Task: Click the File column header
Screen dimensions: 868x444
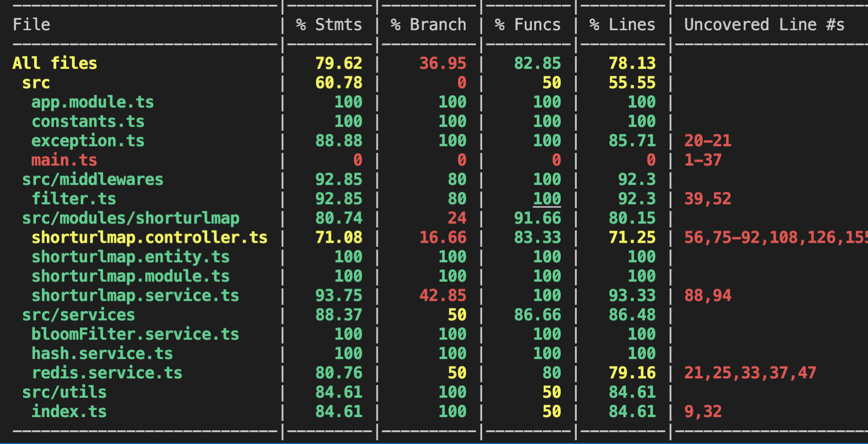Action: [31, 25]
